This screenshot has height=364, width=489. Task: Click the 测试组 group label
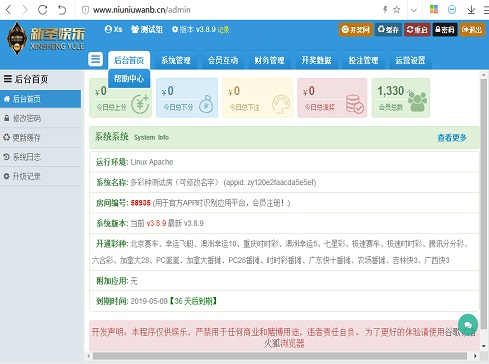147,29
